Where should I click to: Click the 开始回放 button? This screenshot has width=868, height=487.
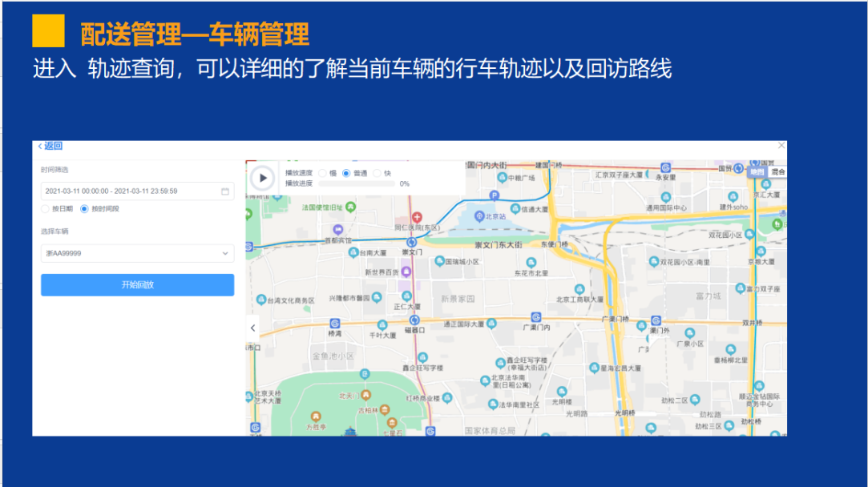[137, 285]
